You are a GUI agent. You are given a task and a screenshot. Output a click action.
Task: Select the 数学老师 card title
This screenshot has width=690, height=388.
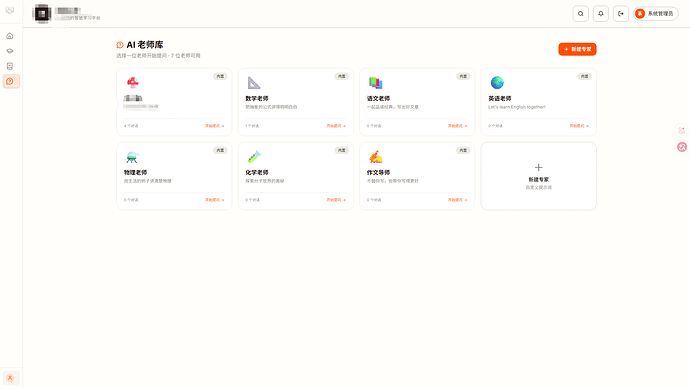pos(257,98)
